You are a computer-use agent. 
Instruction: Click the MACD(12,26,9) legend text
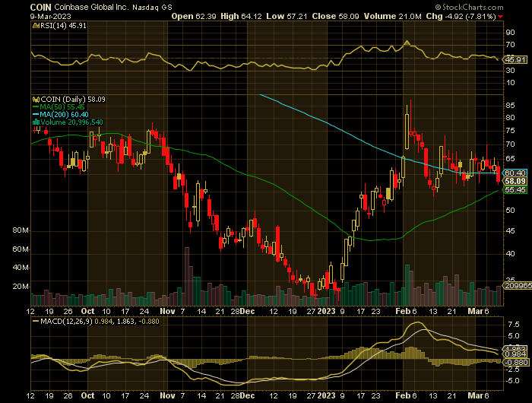[67, 321]
